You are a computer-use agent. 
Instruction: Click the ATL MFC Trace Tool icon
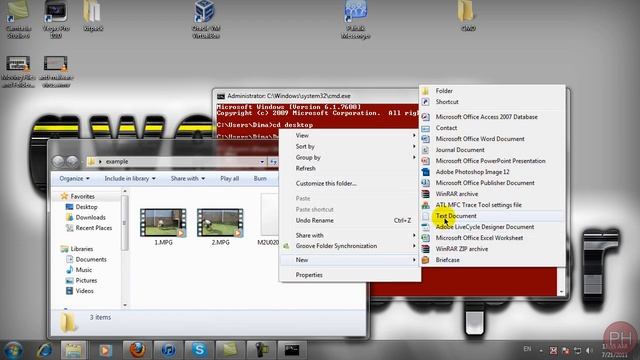tap(425, 205)
